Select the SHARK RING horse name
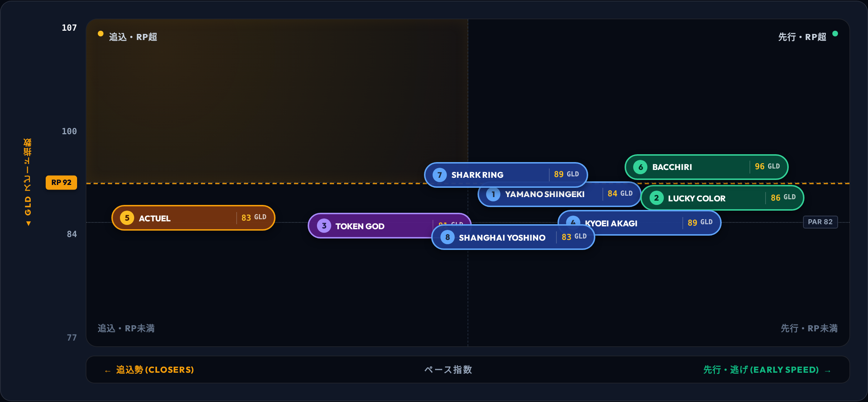This screenshot has height=402, width=868. pyautogui.click(x=478, y=175)
